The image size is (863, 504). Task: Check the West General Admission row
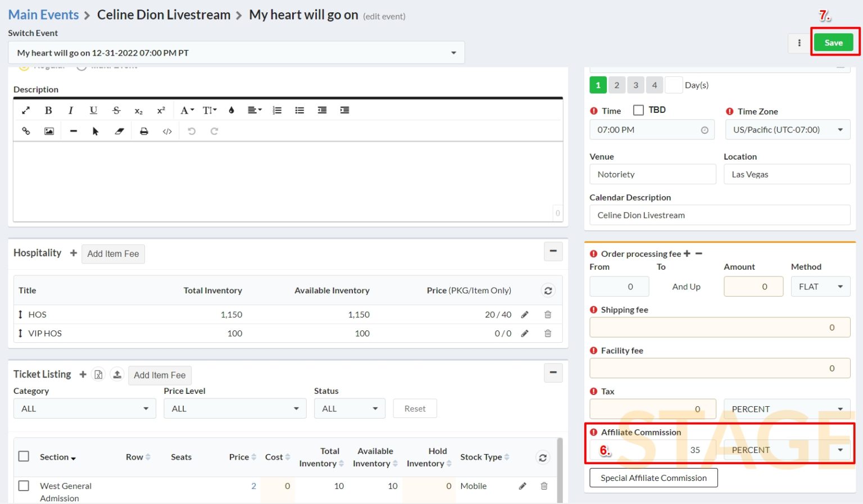24,485
